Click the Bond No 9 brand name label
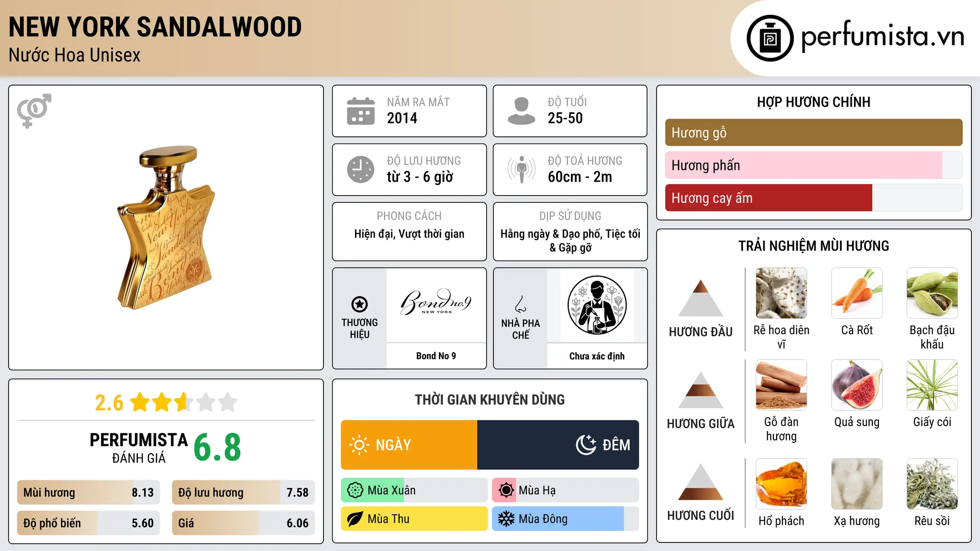980x551 pixels. [x=436, y=356]
